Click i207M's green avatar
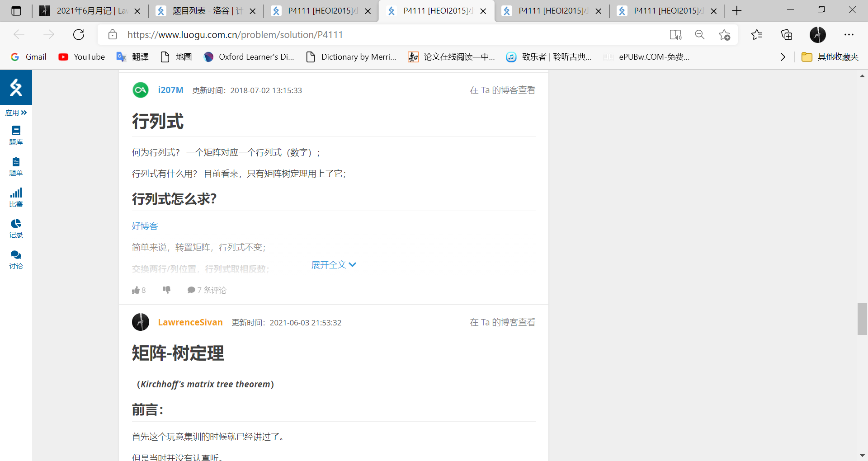This screenshot has height=461, width=868. (x=141, y=90)
